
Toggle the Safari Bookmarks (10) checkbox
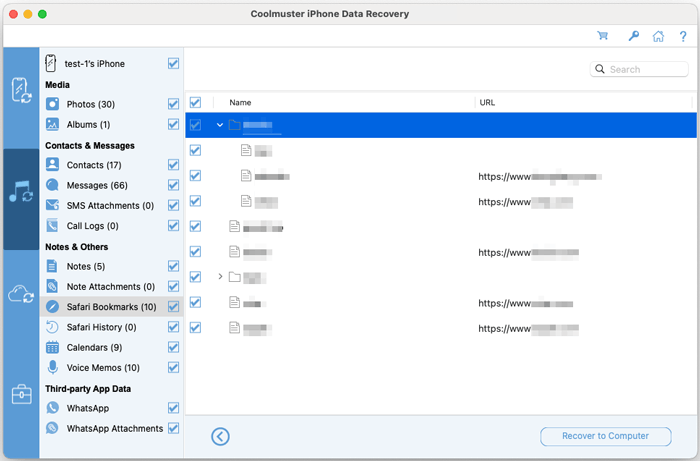point(173,307)
